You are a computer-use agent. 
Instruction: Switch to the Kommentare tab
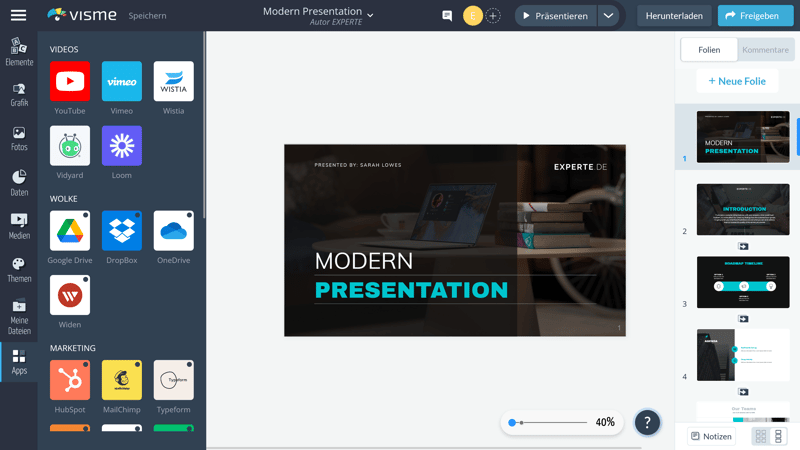point(765,50)
